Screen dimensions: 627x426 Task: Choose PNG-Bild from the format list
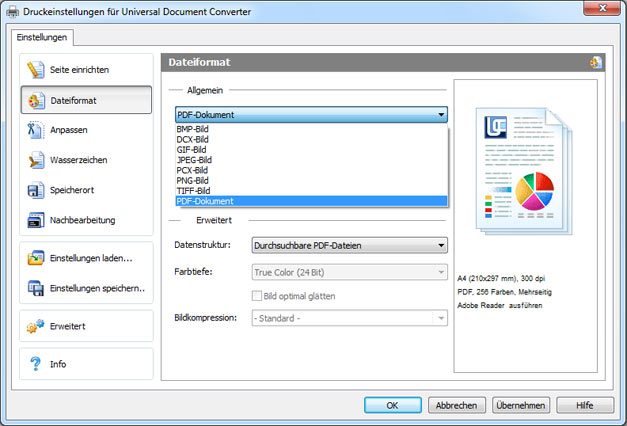pyautogui.click(x=311, y=181)
